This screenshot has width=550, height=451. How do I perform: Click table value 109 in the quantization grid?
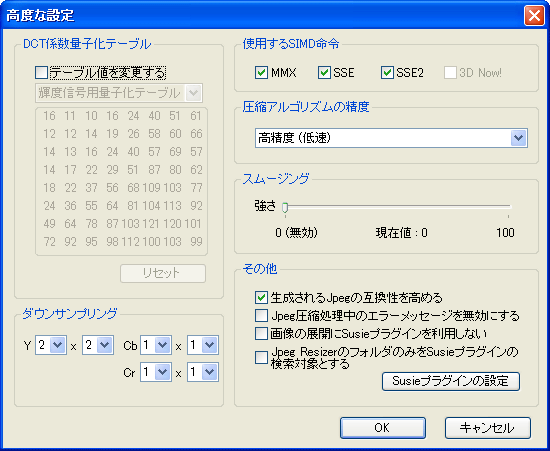[151, 188]
